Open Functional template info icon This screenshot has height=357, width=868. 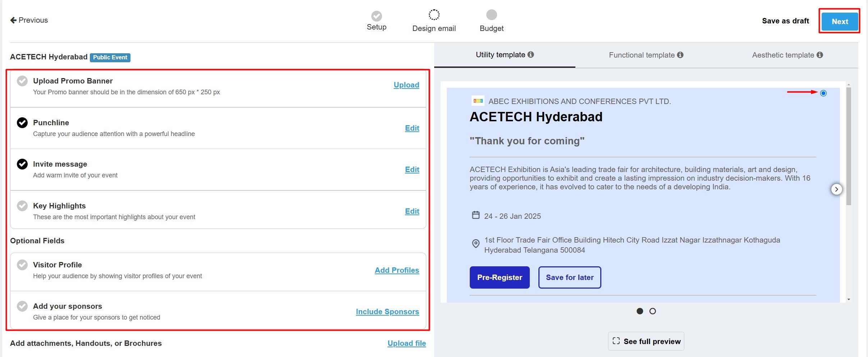pos(680,55)
